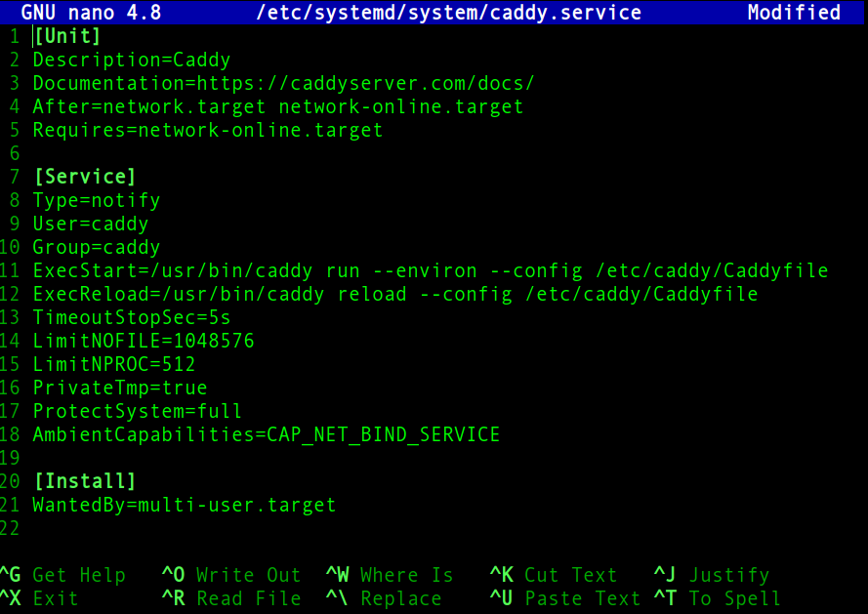Click the To Spell shortcut
This screenshot has height=614, width=868.
pyautogui.click(x=734, y=598)
